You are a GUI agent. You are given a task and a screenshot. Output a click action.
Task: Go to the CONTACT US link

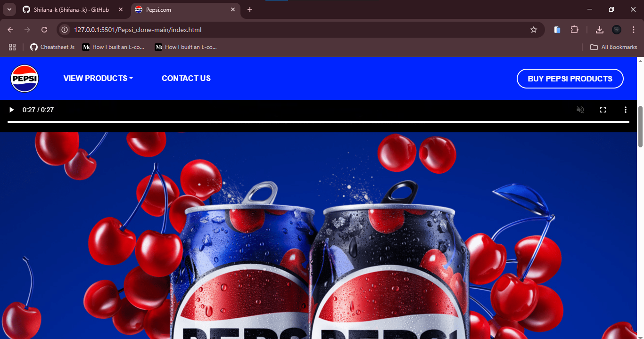click(x=186, y=78)
